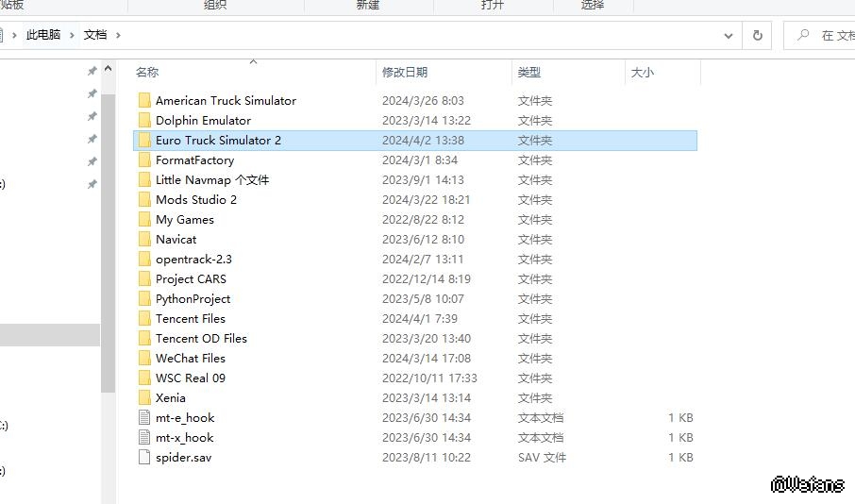Select the Xenia folder name
The image size is (855, 504).
click(x=171, y=397)
